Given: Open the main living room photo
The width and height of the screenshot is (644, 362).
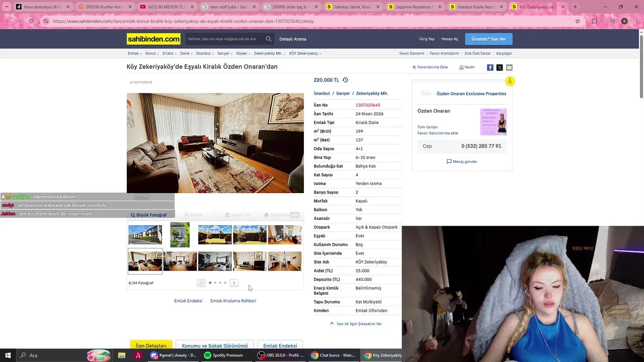Looking at the screenshot, I should point(215,143).
